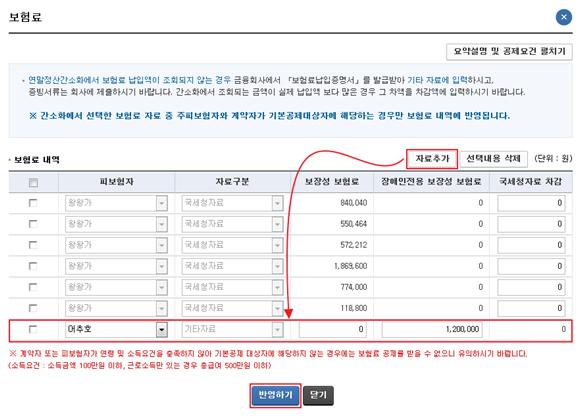The image size is (581, 418).
Task: Check the row with 572,212 premium
Action: coord(33,245)
